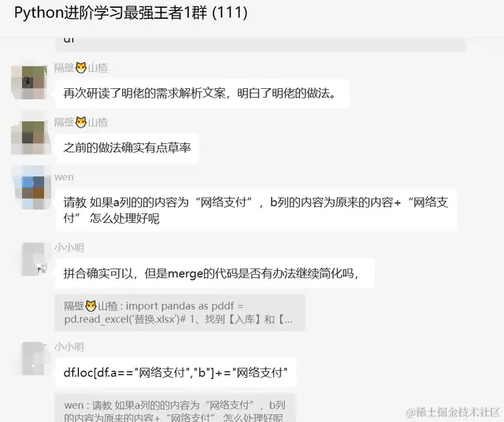The image size is (504, 422).
Task: Click the partially visible code block at the top
Action: [261, 44]
